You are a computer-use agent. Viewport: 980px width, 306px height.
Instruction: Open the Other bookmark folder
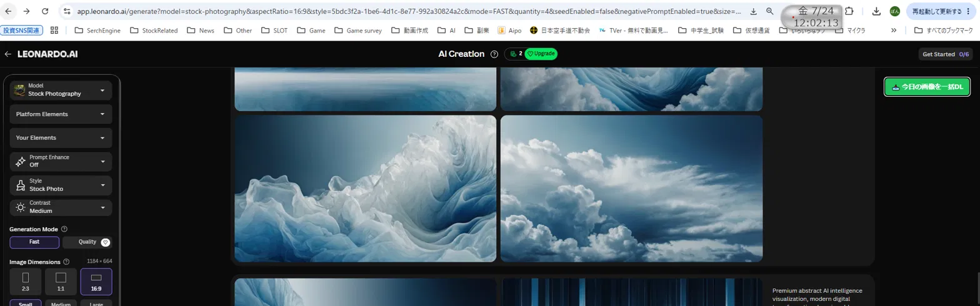(x=237, y=30)
